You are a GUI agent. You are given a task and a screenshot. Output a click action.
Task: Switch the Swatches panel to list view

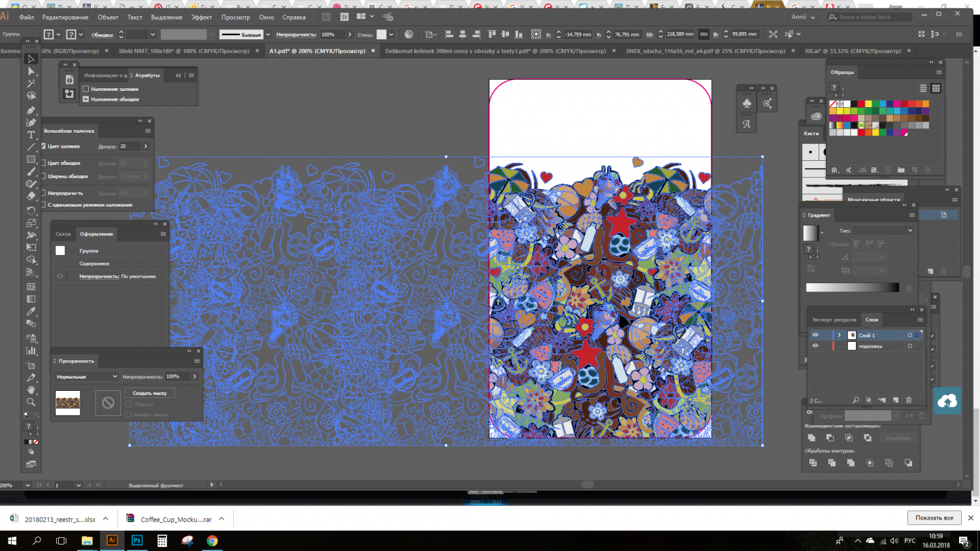pos(923,88)
